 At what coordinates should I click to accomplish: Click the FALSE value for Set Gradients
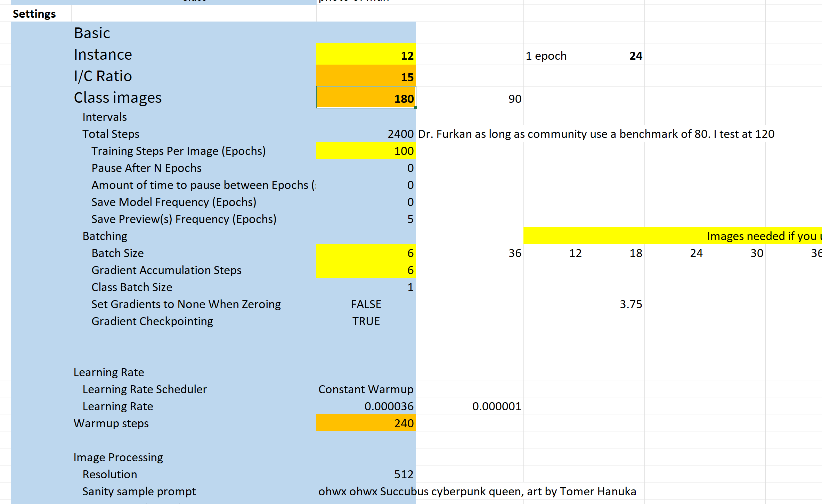366,304
